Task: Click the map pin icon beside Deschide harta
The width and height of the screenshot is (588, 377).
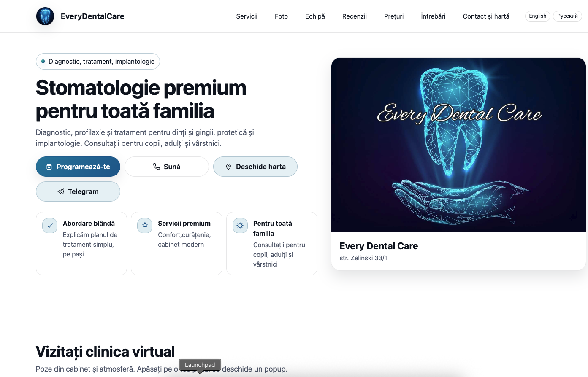Action: [228, 167]
